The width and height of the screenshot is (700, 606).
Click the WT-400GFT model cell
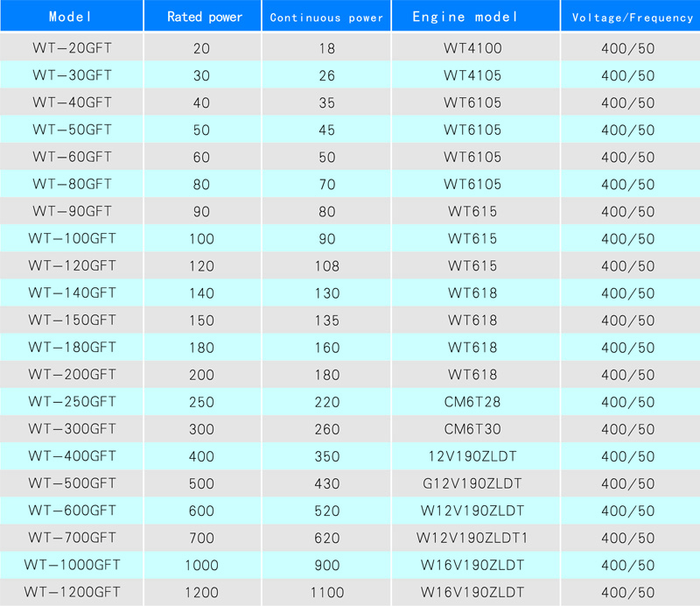(72, 456)
